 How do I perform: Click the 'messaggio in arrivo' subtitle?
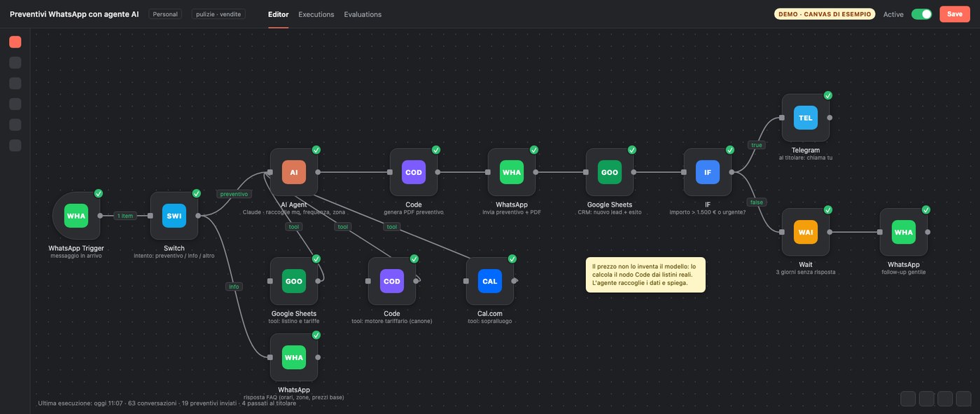76,256
